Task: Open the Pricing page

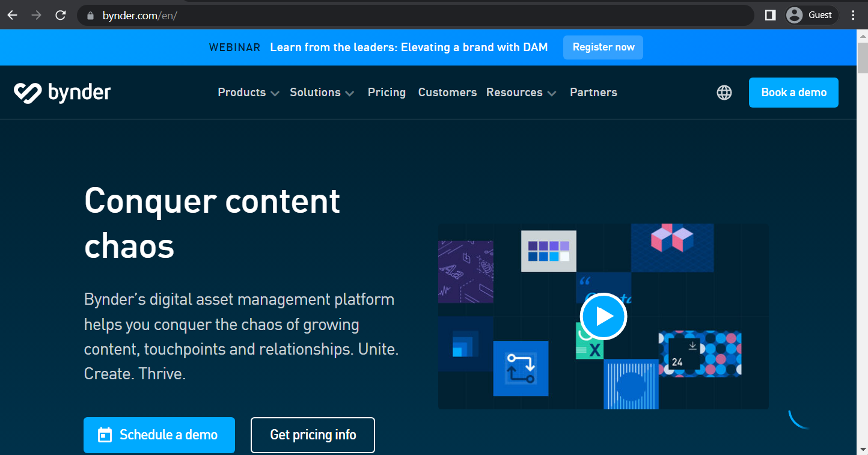Action: [387, 93]
